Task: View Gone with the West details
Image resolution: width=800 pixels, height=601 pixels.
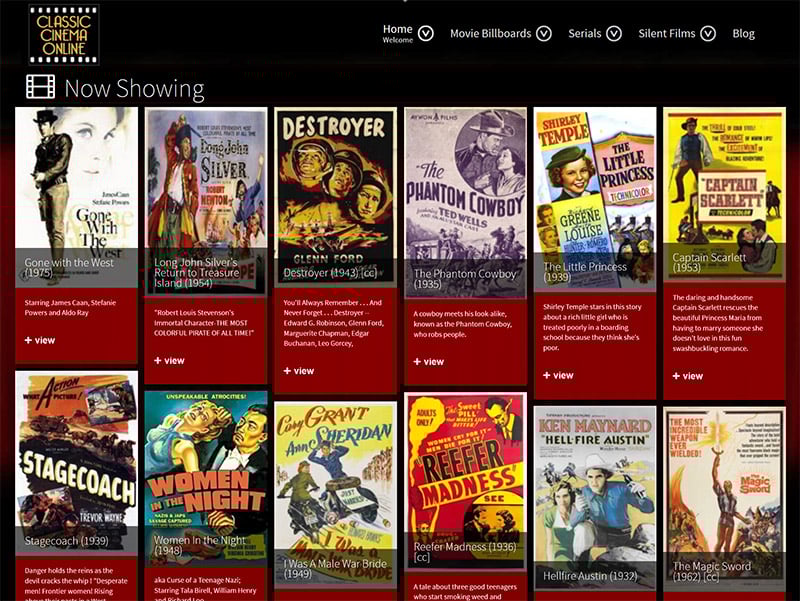Action: pos(40,340)
